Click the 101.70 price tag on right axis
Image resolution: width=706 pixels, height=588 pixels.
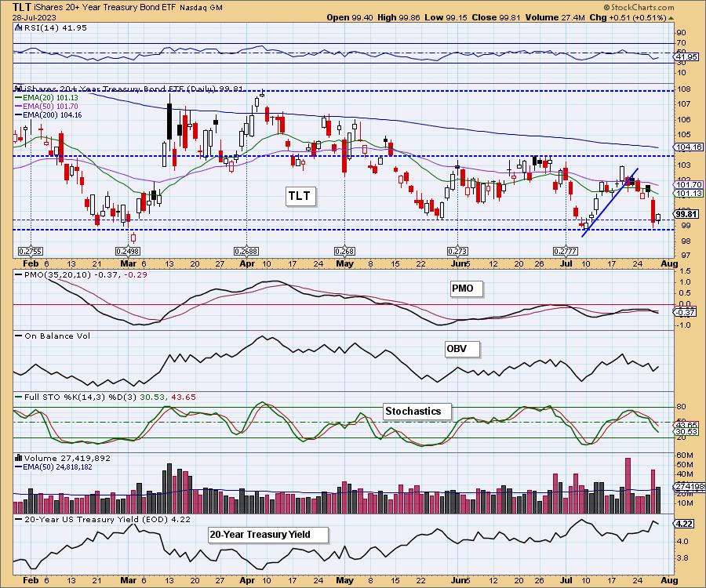[x=689, y=184]
